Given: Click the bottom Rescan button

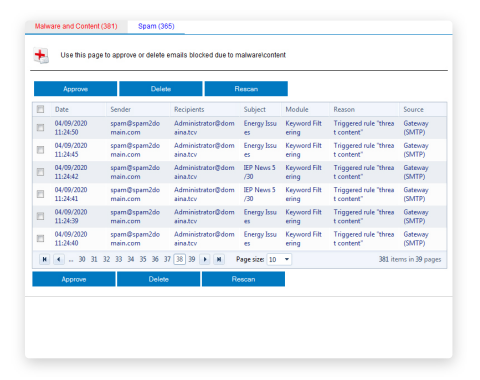Looking at the screenshot, I should (243, 279).
